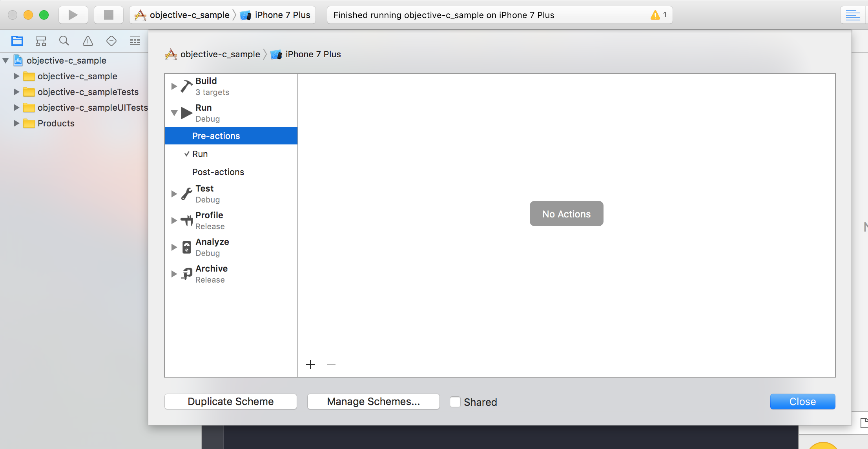Click objective-c_sample in sheet breadcrumb

coord(220,54)
